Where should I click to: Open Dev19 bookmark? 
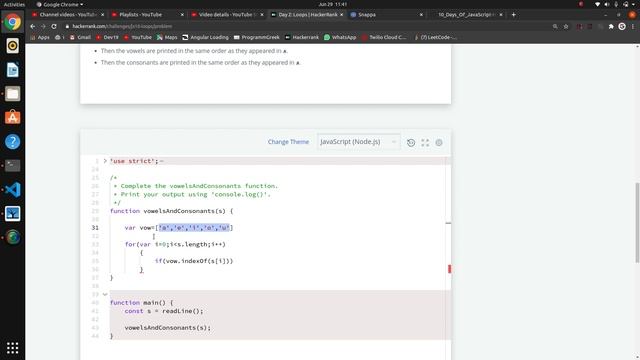[x=107, y=37]
